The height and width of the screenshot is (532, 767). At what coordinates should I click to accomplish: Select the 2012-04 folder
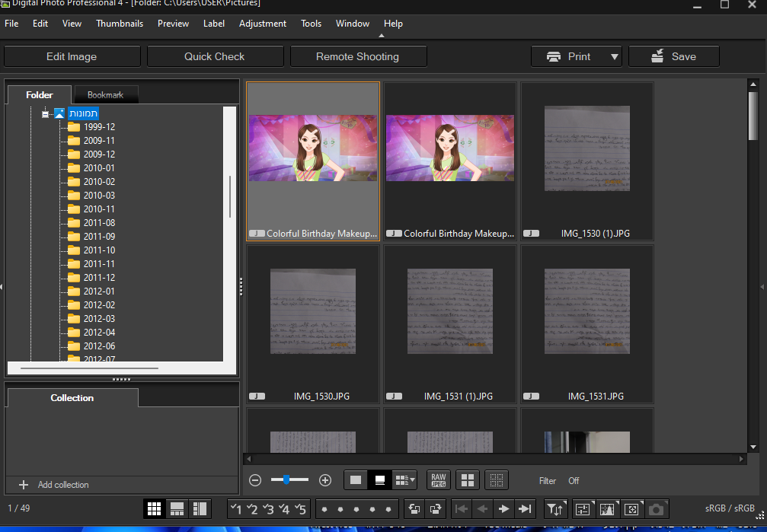pyautogui.click(x=92, y=332)
